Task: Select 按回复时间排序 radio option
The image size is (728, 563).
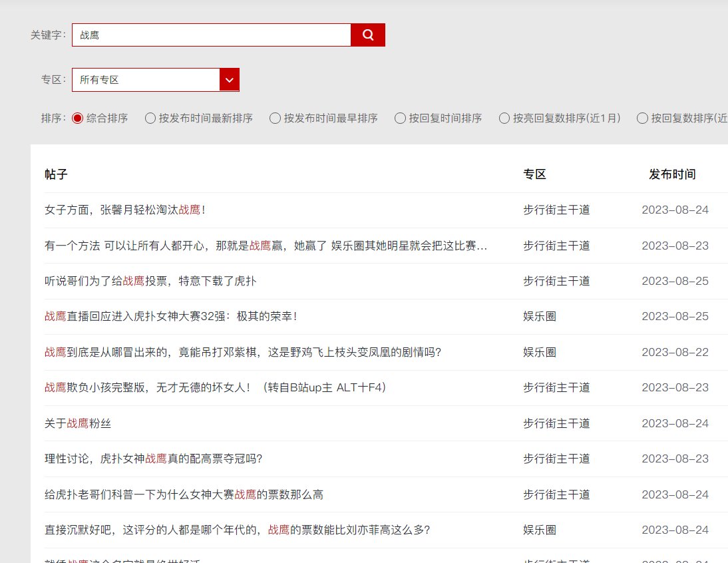Action: 400,118
